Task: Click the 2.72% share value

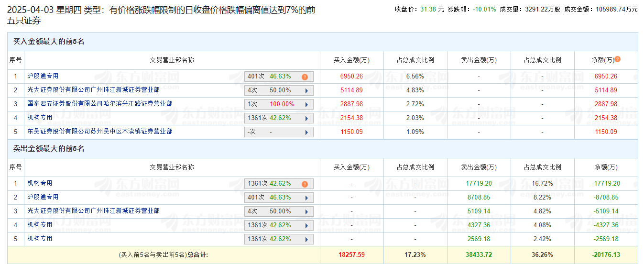Action: (415, 104)
